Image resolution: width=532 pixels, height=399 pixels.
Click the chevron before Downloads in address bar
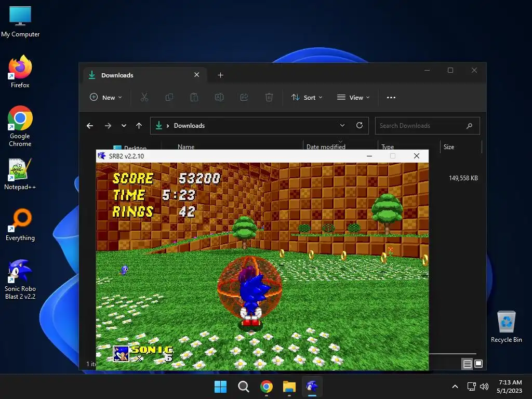[168, 126]
